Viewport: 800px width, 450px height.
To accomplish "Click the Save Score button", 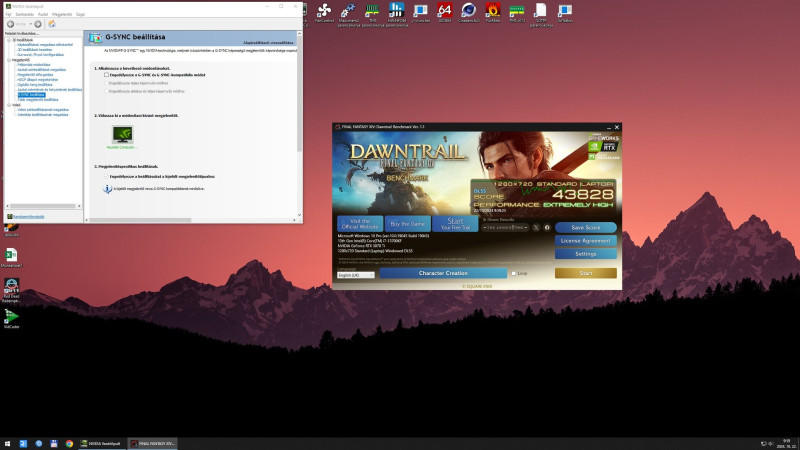I will tap(586, 228).
